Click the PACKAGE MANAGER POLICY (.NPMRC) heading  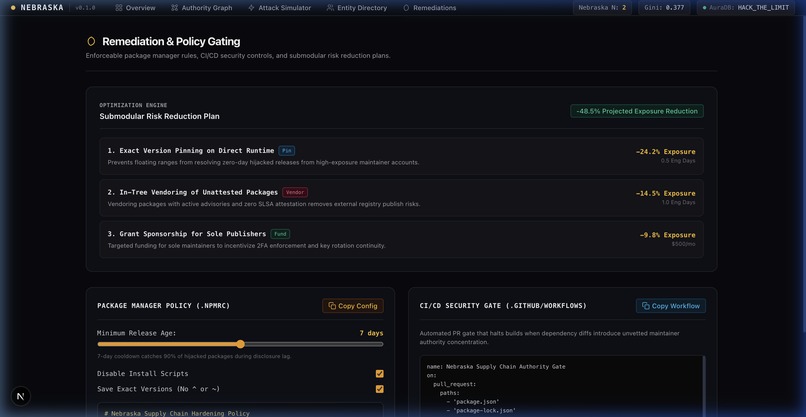[x=163, y=306]
